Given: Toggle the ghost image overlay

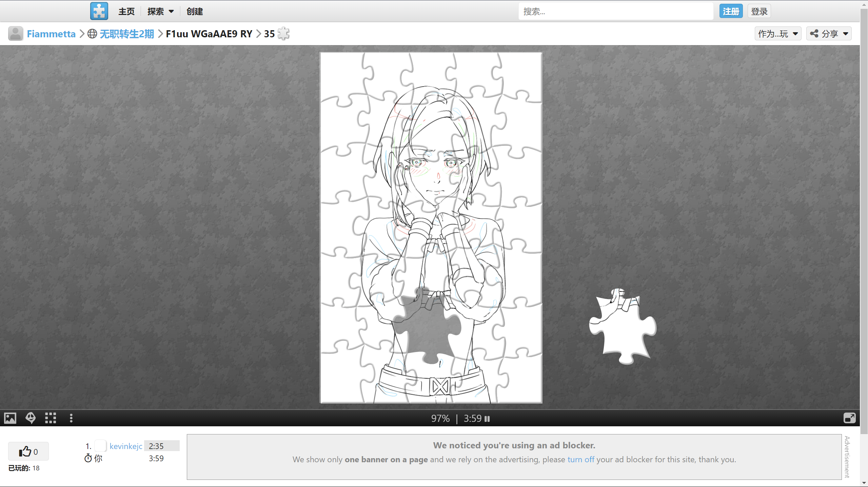Looking at the screenshot, I should coord(31,418).
